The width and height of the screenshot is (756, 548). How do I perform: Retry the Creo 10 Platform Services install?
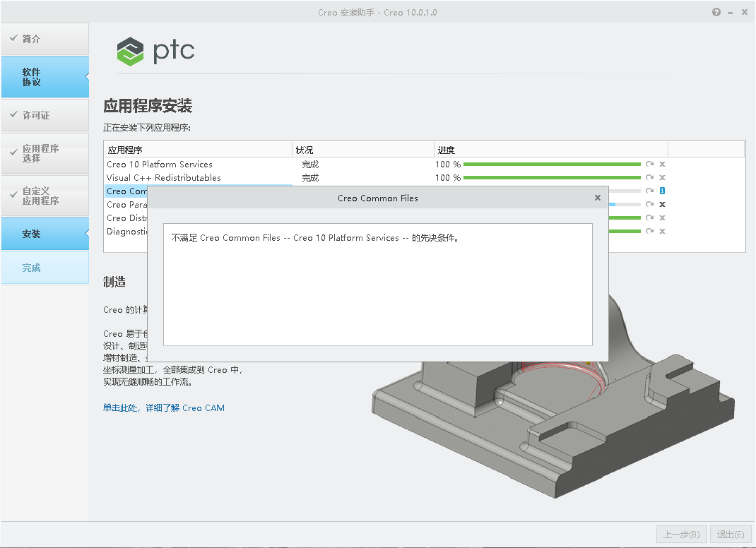pos(649,165)
